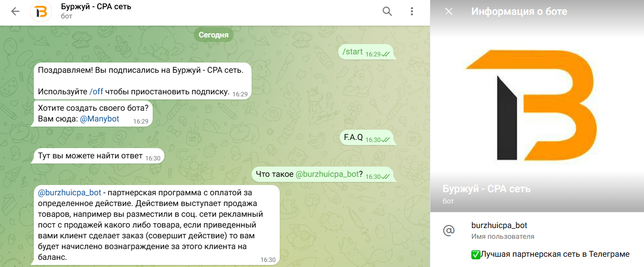Click the Информация о боте panel title
The image size is (644, 267).
coord(519,11)
